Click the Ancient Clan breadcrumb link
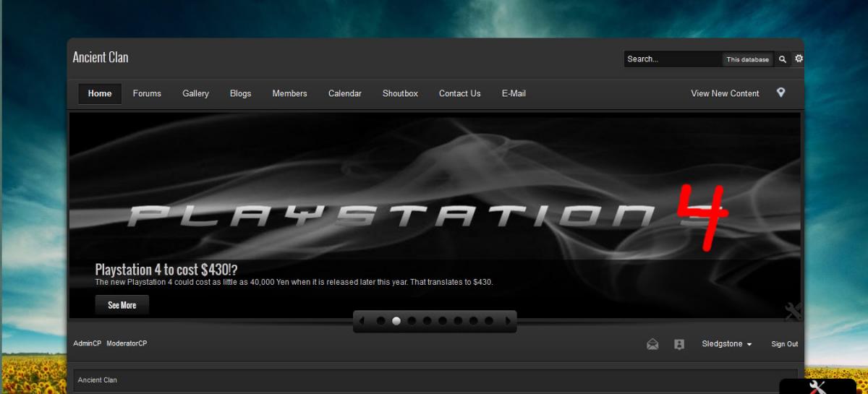868x394 pixels. (97, 380)
